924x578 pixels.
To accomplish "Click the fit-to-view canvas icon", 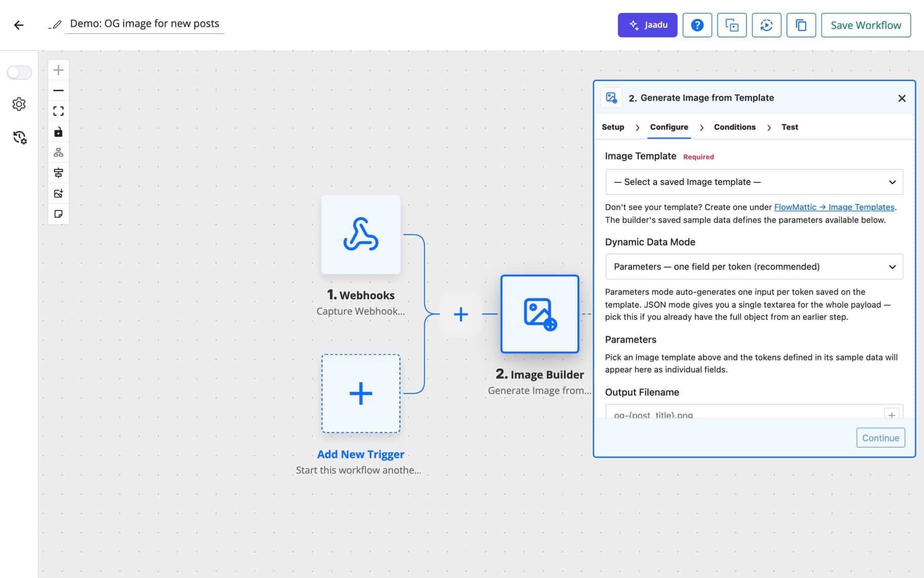I will point(59,111).
